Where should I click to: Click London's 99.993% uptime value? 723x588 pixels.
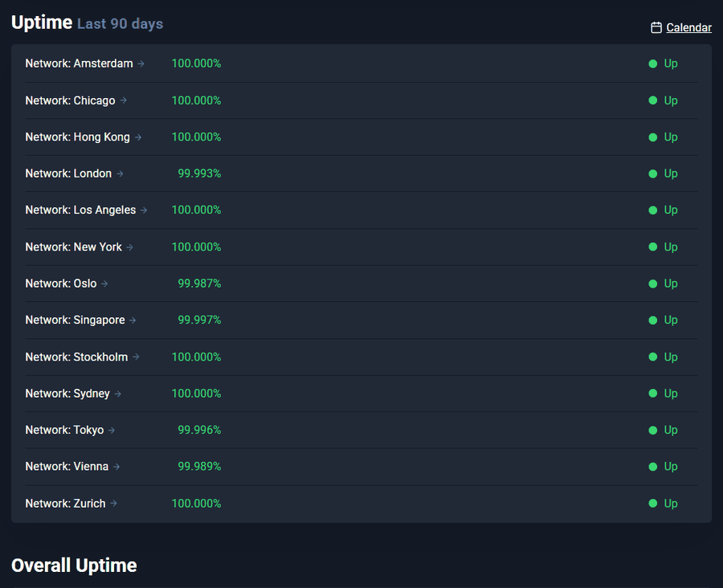click(199, 174)
